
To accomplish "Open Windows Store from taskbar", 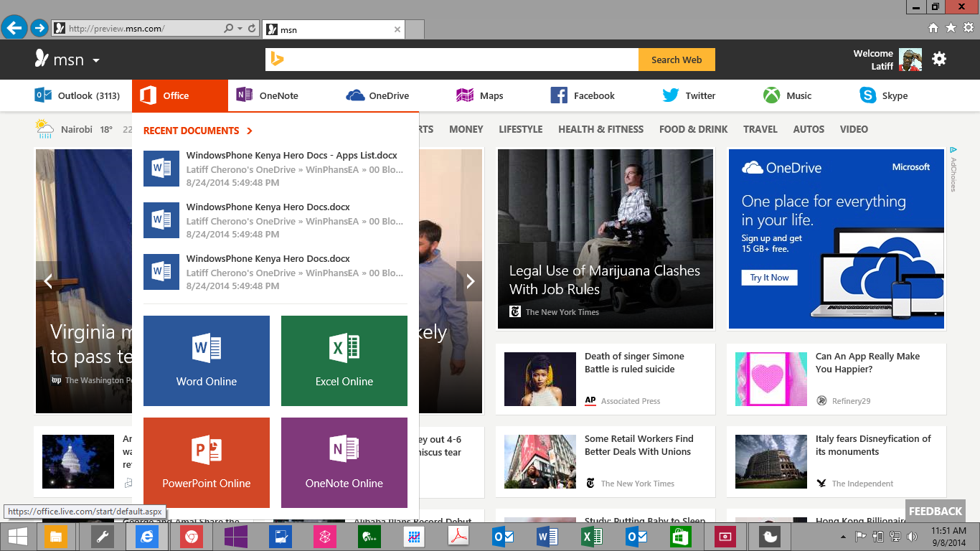I will coord(679,536).
